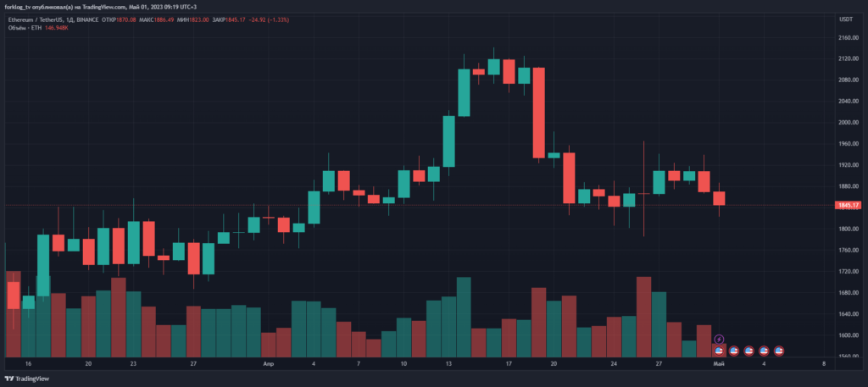Click the purple lightning event icon
This screenshot has width=868, height=387.
(719, 340)
